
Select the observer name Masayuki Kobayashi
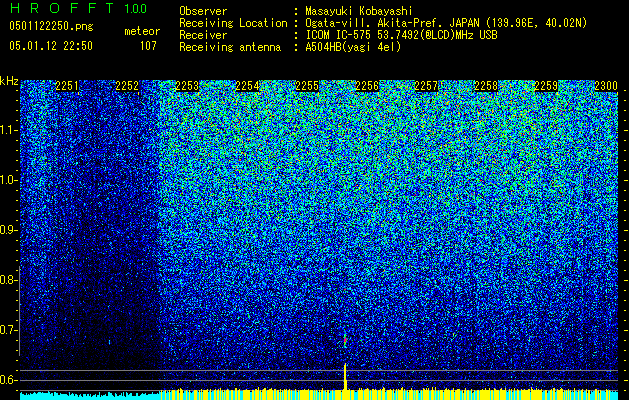359,11
